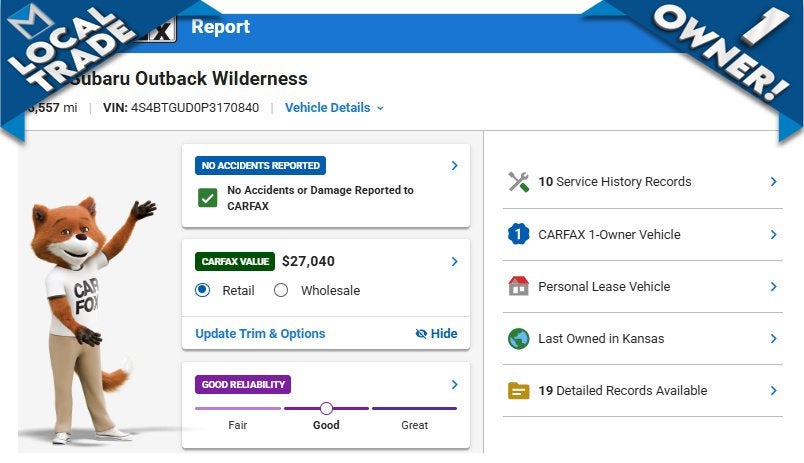The height and width of the screenshot is (463, 804).
Task: Click the $27,040 value text
Action: pyautogui.click(x=308, y=261)
